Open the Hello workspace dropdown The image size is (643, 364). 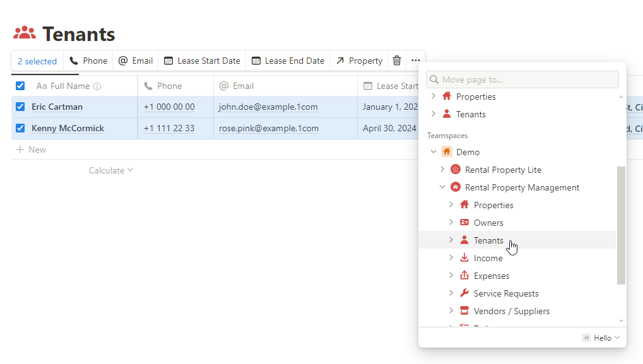(601, 338)
